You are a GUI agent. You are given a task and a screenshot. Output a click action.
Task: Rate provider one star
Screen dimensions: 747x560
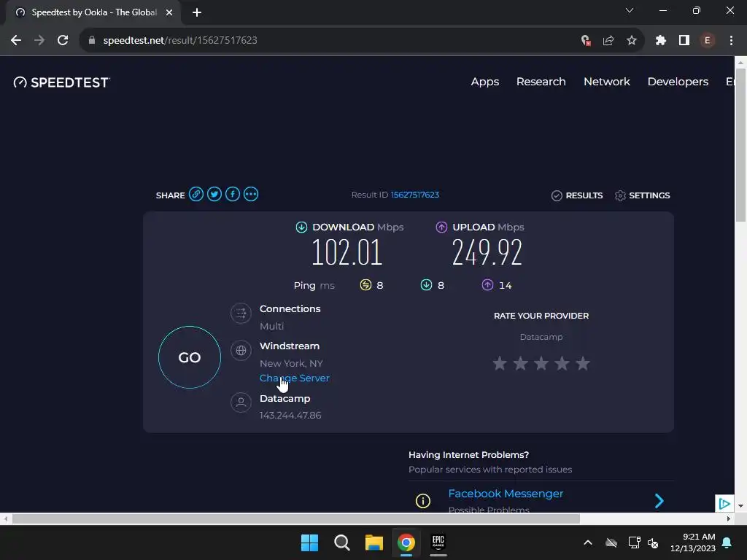(500, 363)
